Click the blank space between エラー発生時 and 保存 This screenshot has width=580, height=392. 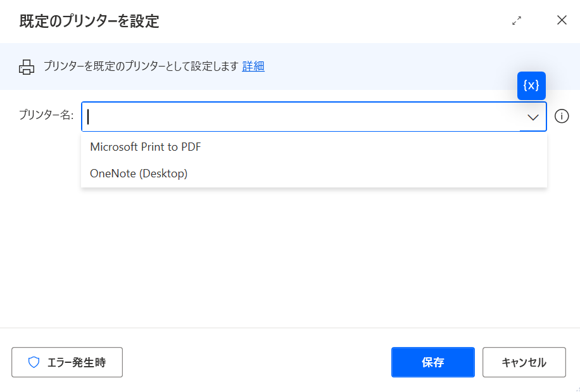256,362
